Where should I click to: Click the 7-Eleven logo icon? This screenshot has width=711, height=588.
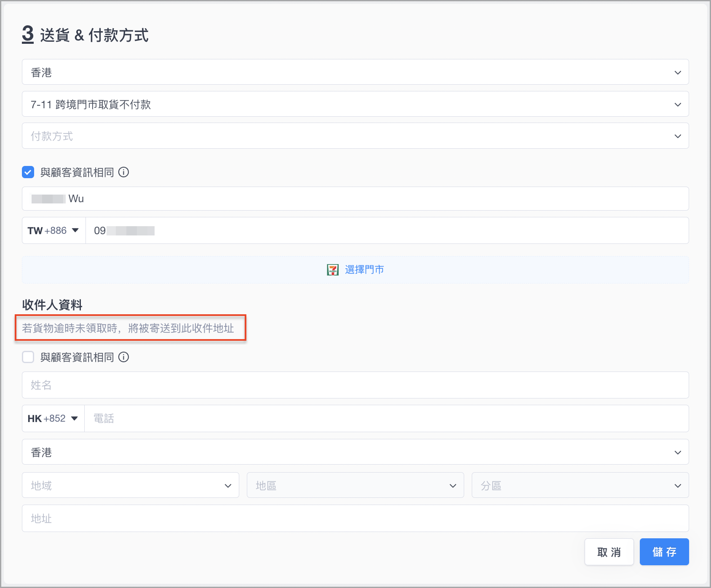[x=333, y=270]
